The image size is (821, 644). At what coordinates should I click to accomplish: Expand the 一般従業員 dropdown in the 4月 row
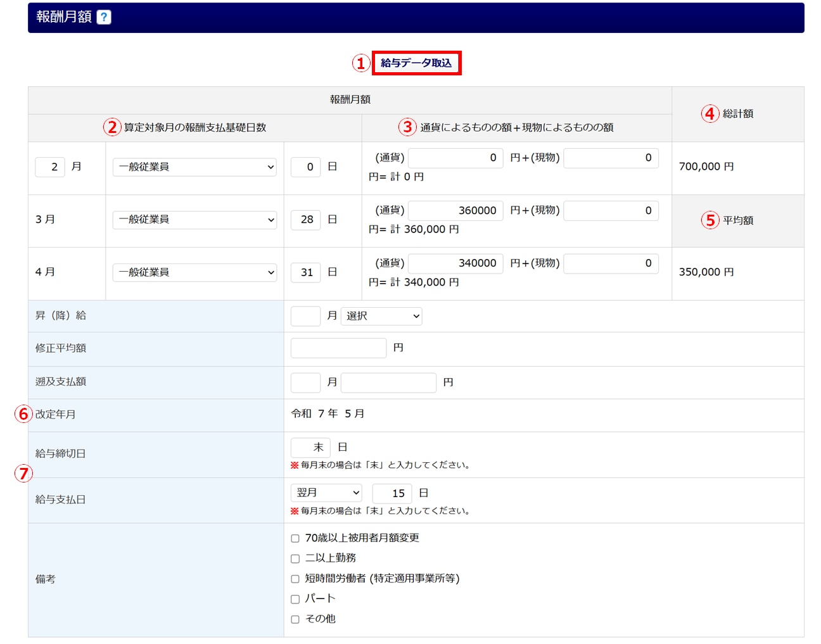coord(194,272)
